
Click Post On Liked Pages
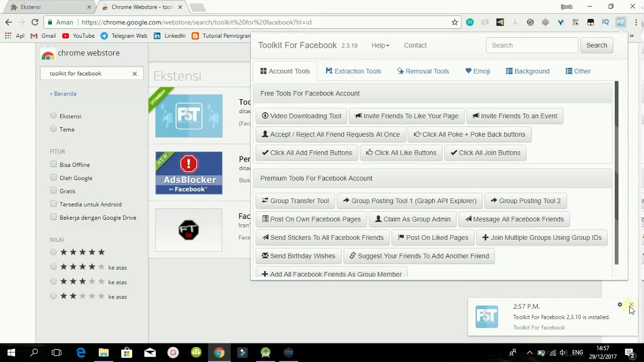click(x=433, y=238)
